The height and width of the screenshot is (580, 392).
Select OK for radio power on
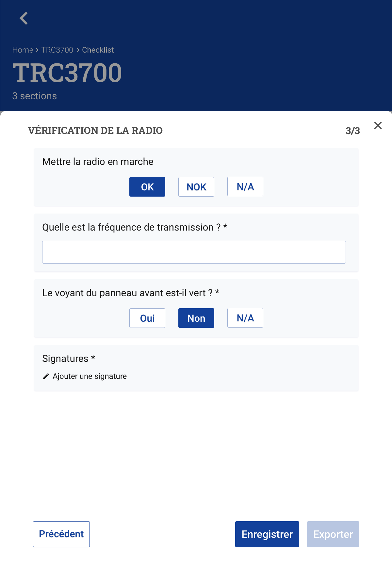point(147,187)
